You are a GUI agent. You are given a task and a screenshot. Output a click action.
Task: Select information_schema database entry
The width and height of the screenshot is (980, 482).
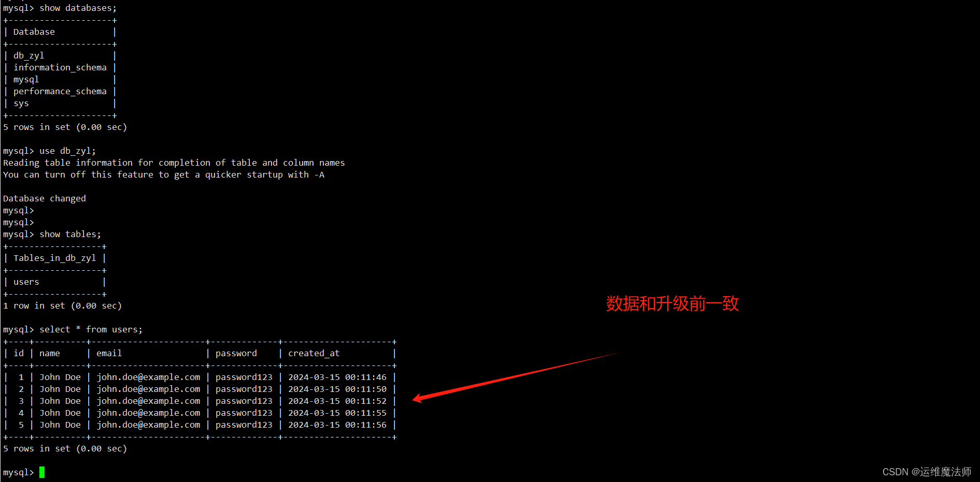[x=60, y=67]
